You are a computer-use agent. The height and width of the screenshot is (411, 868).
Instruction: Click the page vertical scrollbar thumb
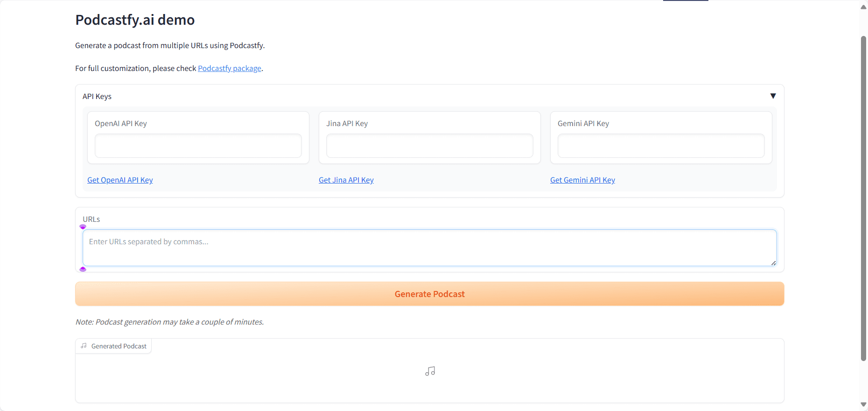[863, 198]
